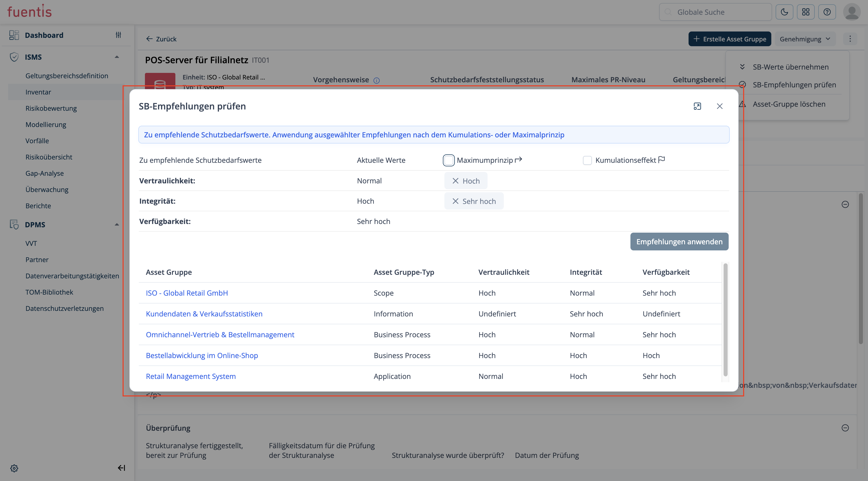Collapse the DPMS sidebar section
This screenshot has height=481, width=868.
pos(117,225)
